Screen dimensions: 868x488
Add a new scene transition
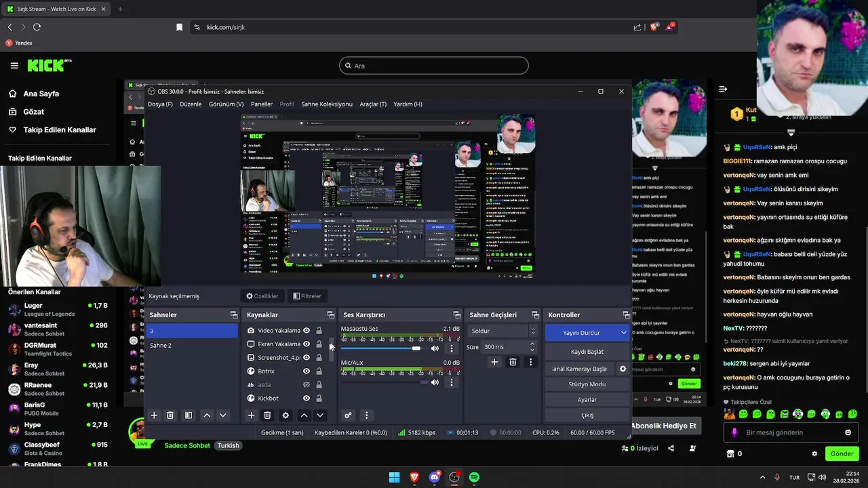coord(494,362)
